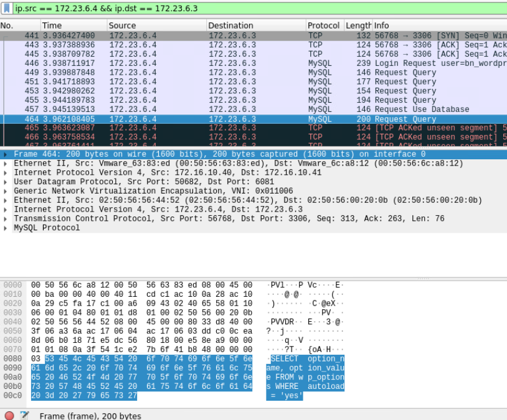The width and height of the screenshot is (507, 420).
Task: Select packet 441 SYN row
Action: pyautogui.click(x=253, y=35)
